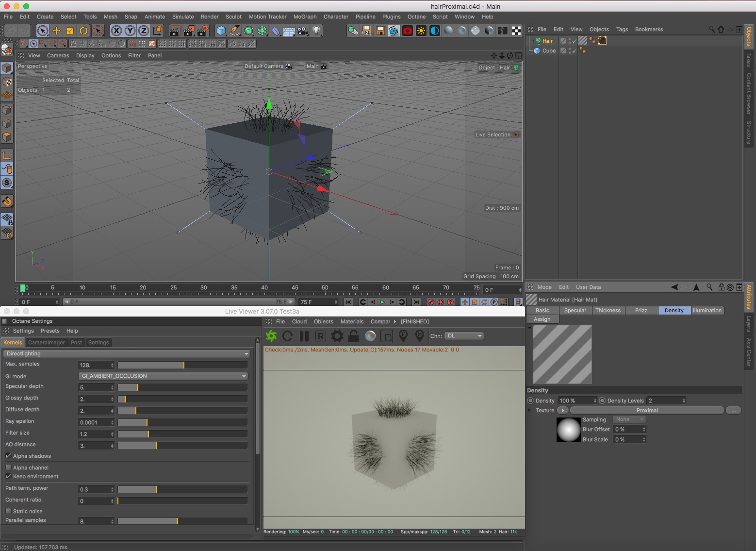Open the Chn channel dropdown

click(464, 336)
